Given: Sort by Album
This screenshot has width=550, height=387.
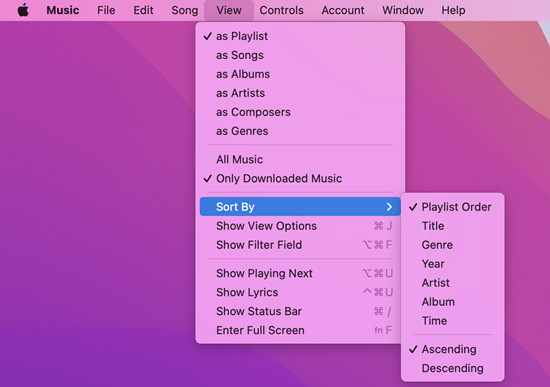Looking at the screenshot, I should (452, 301).
